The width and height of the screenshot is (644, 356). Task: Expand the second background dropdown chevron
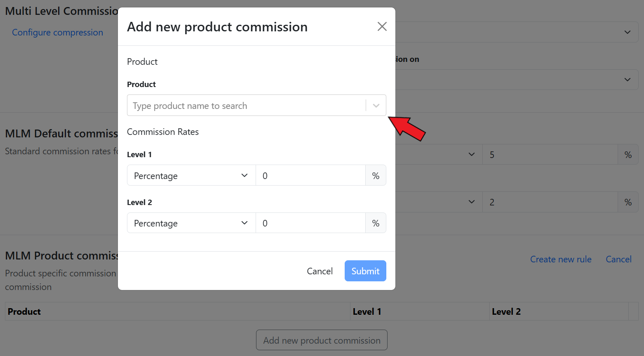tap(627, 80)
